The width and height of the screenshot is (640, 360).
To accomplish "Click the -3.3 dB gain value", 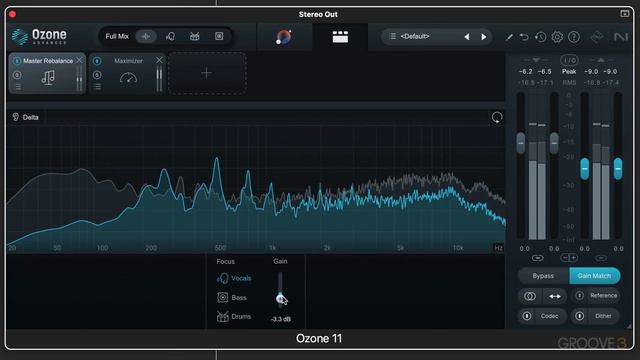I will [x=281, y=319].
